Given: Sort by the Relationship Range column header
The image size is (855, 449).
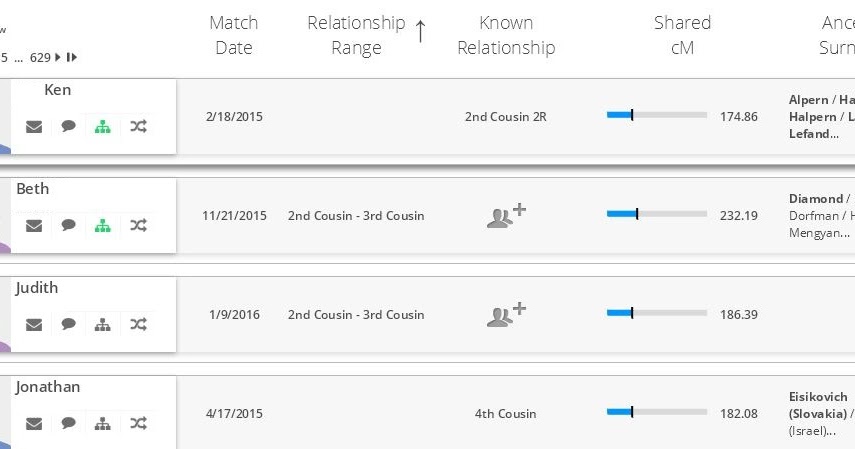Looking at the screenshot, I should tap(356, 35).
